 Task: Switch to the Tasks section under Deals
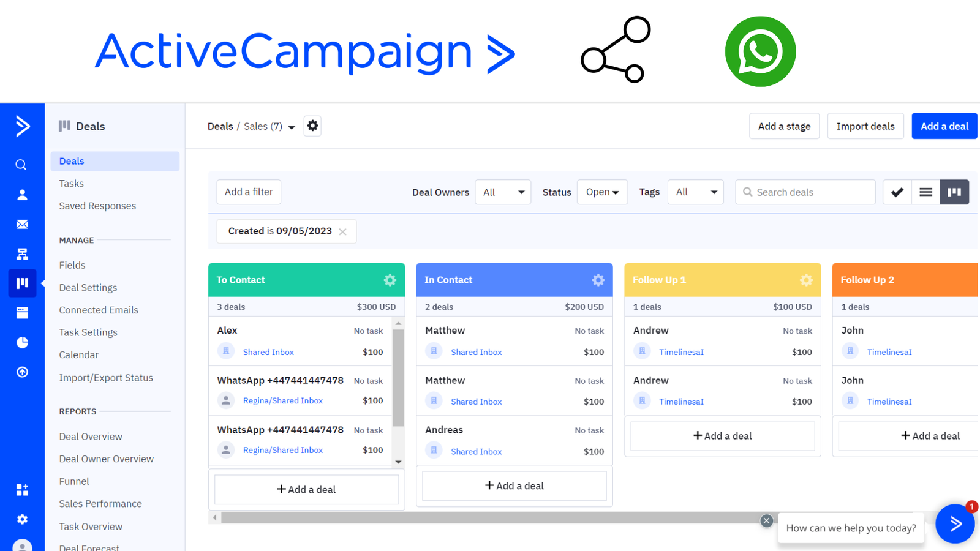[71, 183]
